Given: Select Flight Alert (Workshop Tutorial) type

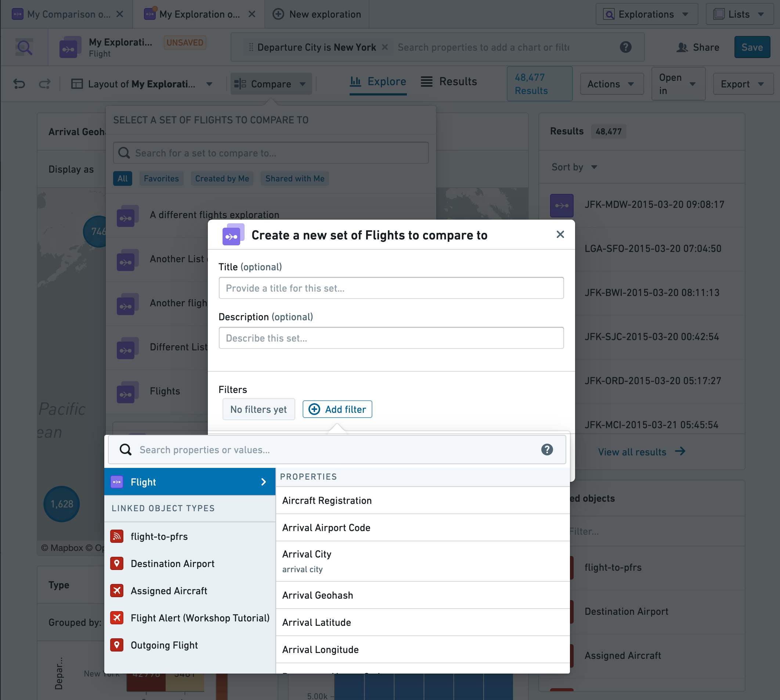Looking at the screenshot, I should [x=190, y=618].
